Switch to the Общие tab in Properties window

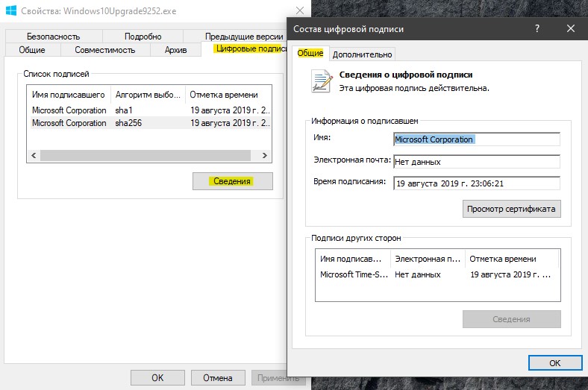(32, 50)
